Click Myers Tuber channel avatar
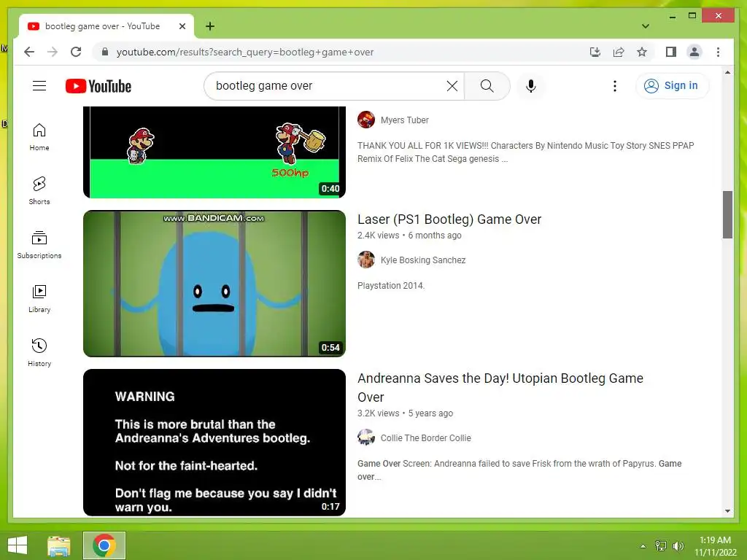 366,120
